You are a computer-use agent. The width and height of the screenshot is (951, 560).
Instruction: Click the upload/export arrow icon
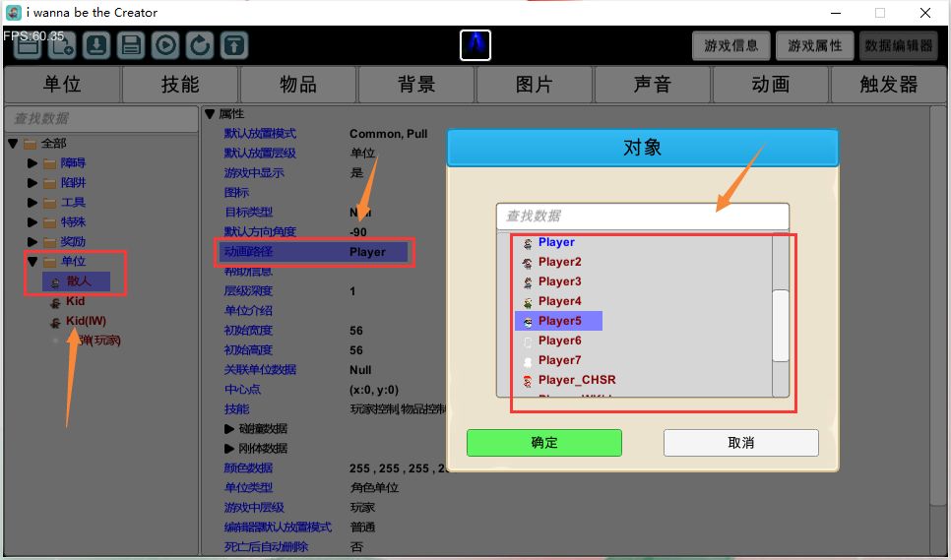(234, 45)
